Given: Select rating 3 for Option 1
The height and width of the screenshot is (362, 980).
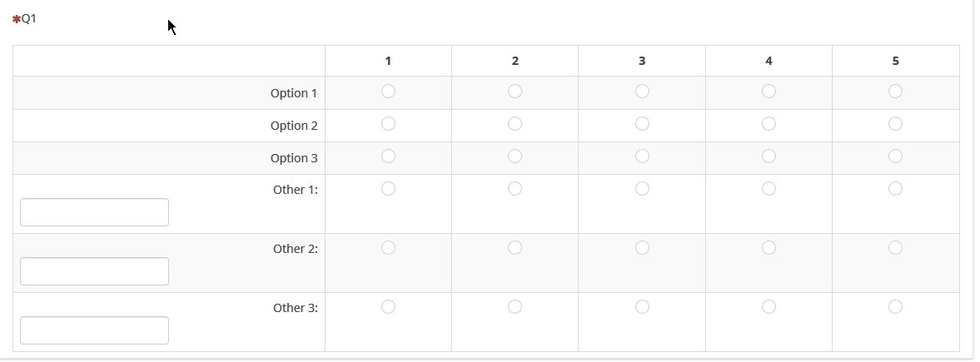Looking at the screenshot, I should [x=642, y=92].
